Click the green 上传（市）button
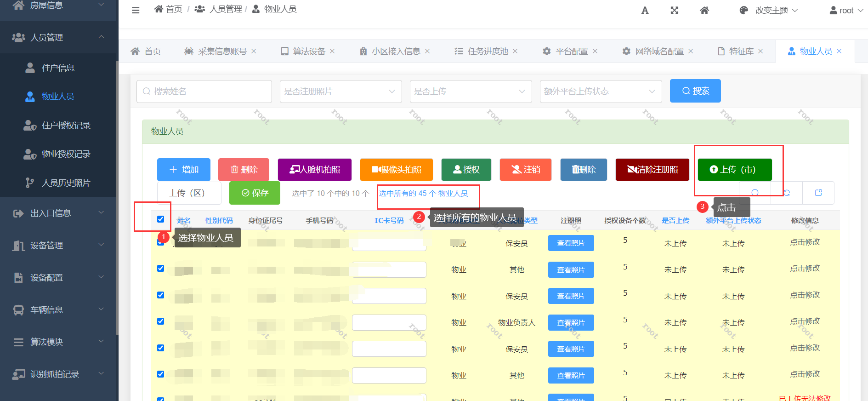This screenshot has height=401, width=868. (x=734, y=170)
